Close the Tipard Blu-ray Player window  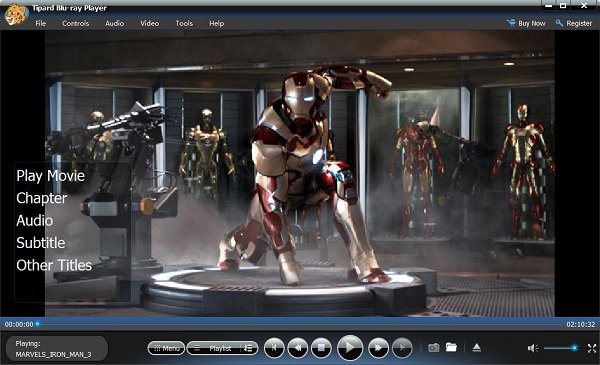(x=584, y=6)
